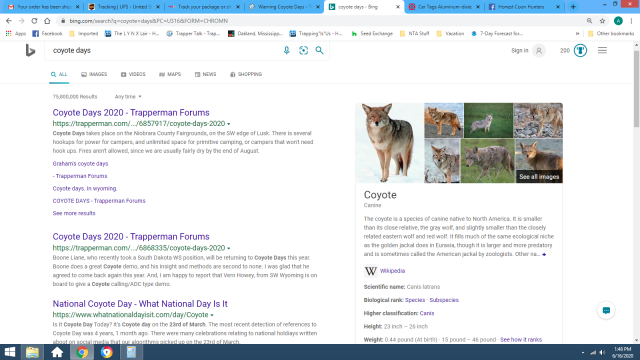Image resolution: width=640 pixels, height=360 pixels.
Task: Open the Windows Start menu
Action: click(x=10, y=352)
